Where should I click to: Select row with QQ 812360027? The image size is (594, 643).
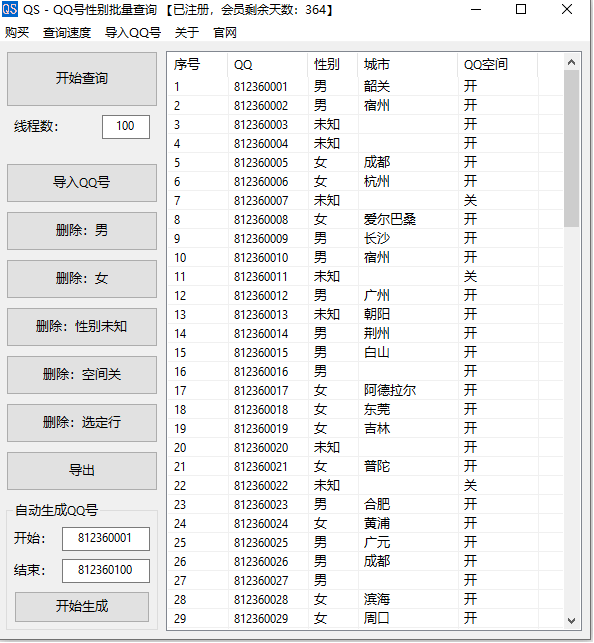pyautogui.click(x=365, y=581)
